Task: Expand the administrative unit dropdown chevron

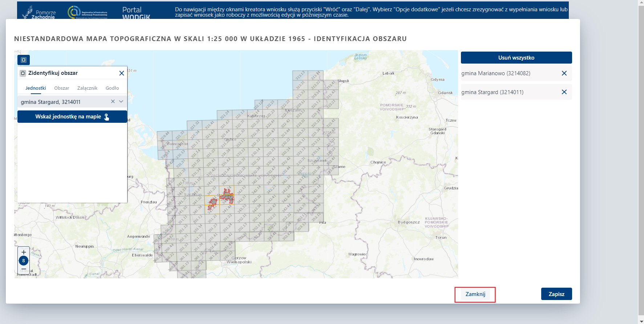Action: pos(121,102)
